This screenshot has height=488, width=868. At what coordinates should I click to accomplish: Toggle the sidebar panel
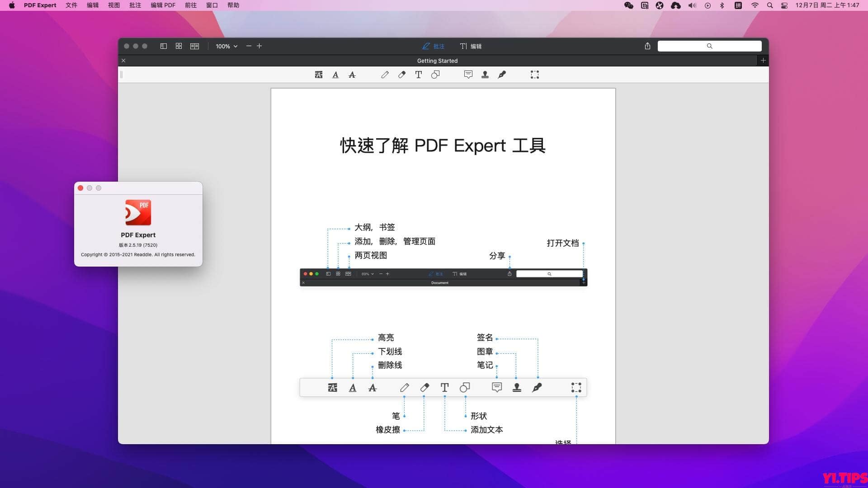[x=164, y=46]
